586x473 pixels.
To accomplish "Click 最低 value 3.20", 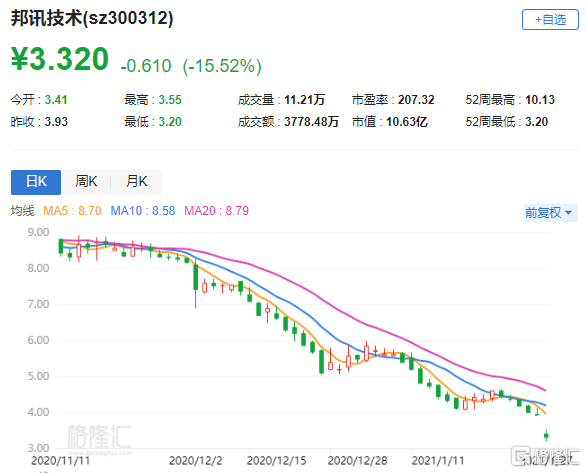I will point(170,122).
